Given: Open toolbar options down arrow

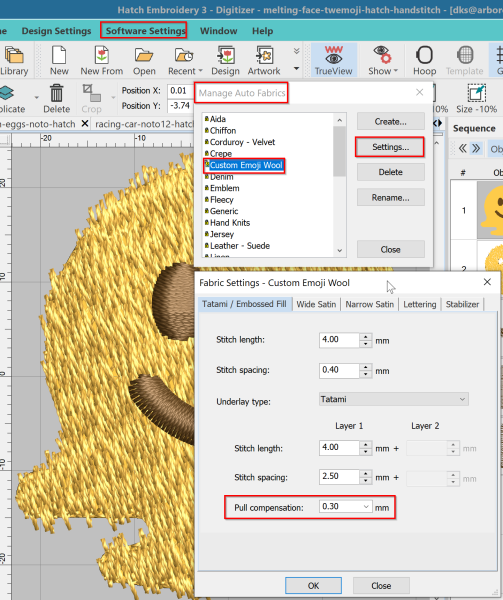Looking at the screenshot, I should click(296, 69).
